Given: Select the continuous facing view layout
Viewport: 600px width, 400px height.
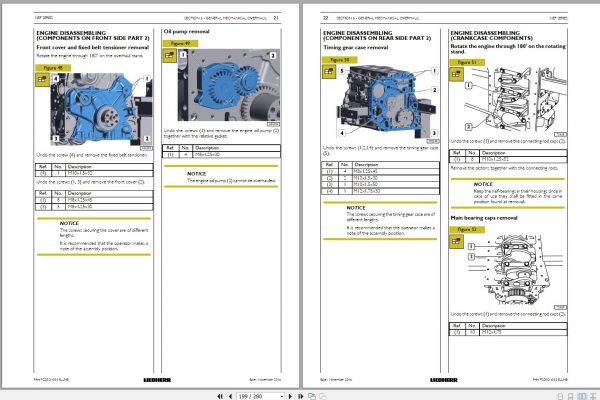Looking at the screenshot, I should (593, 397).
